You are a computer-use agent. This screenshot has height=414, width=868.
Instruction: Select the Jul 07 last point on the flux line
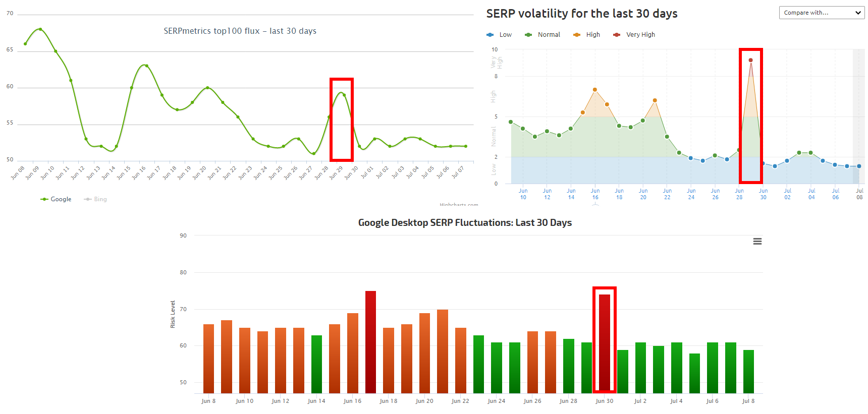465,146
